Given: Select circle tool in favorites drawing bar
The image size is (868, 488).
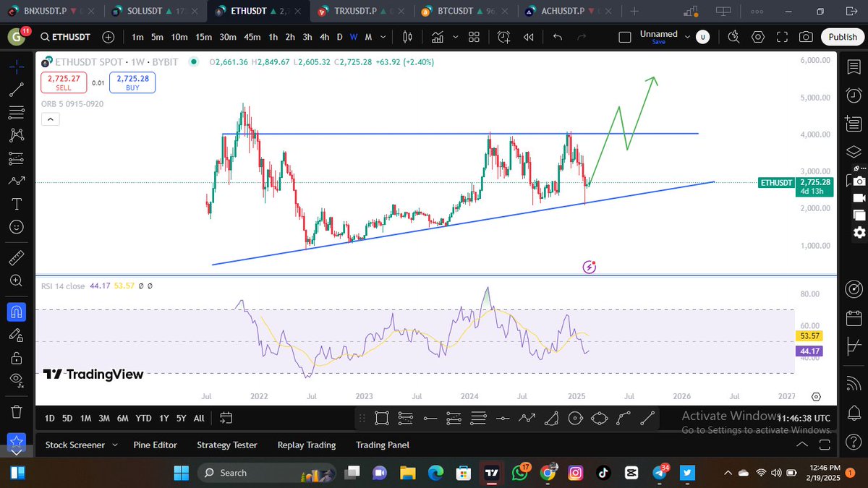Looking at the screenshot, I should pos(575,417).
